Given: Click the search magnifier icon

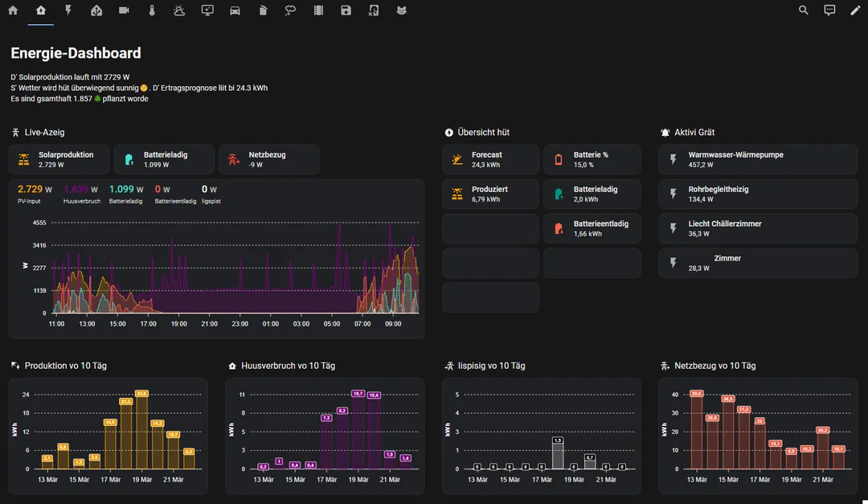Looking at the screenshot, I should click(804, 10).
